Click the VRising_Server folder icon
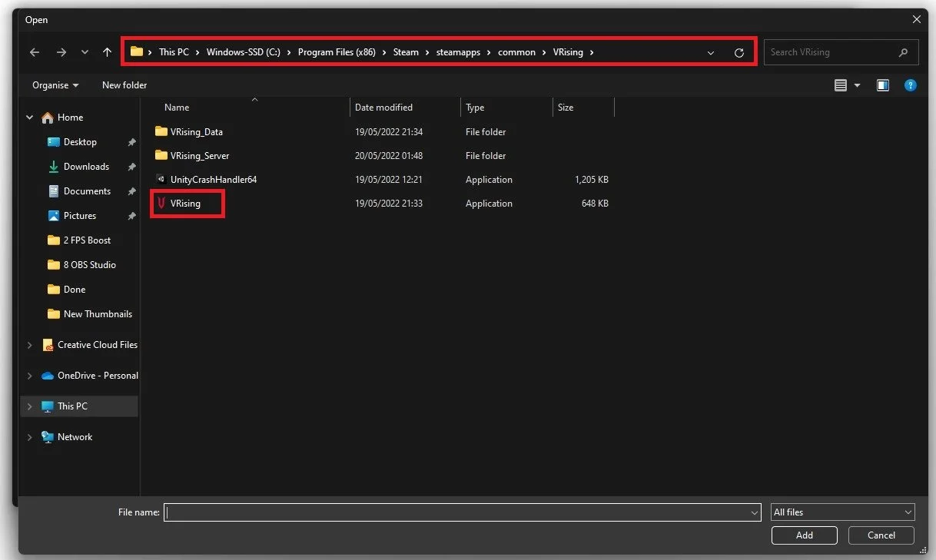Screen dimensions: 936x560 (161, 155)
